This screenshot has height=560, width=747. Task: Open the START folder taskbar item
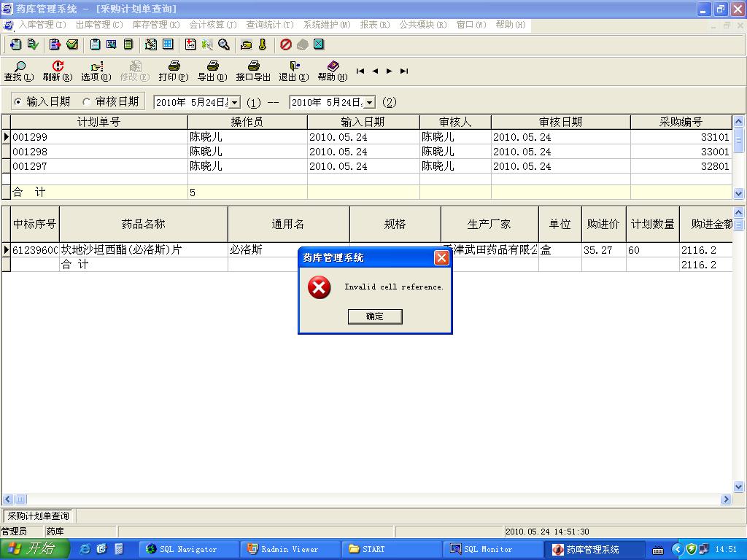[x=391, y=549]
